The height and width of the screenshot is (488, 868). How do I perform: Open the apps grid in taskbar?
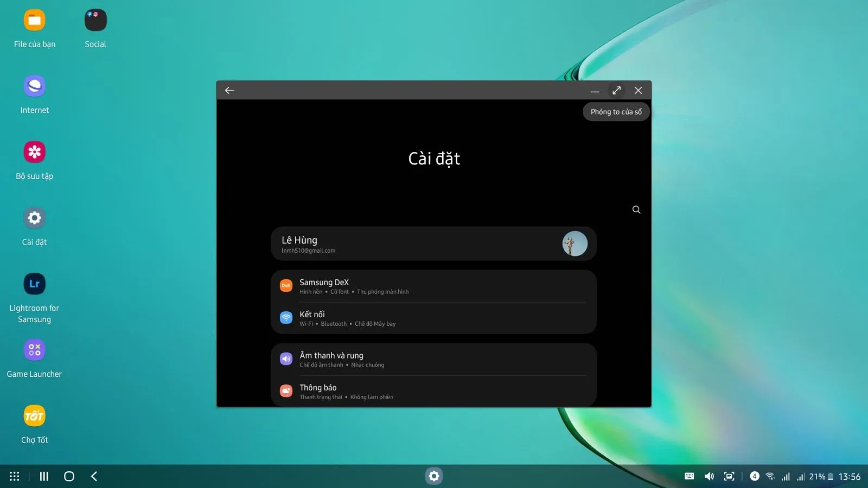tap(15, 477)
